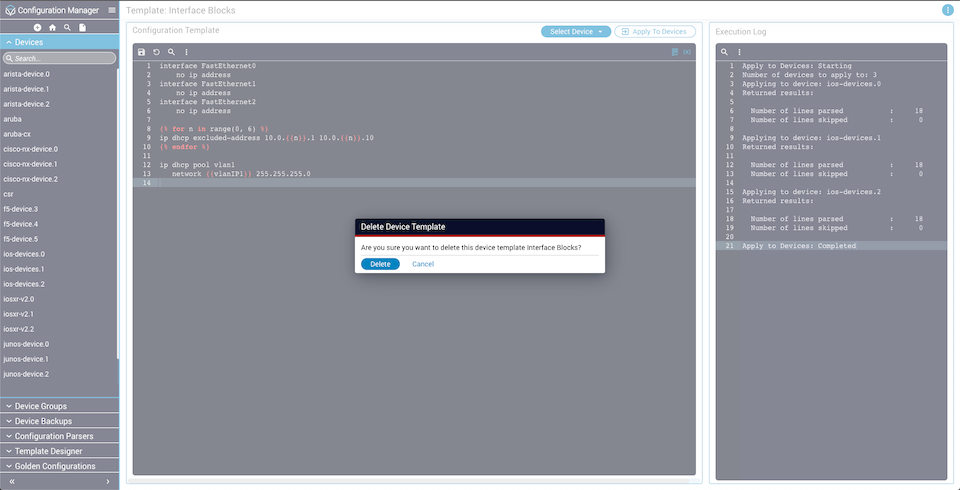The width and height of the screenshot is (960, 490).
Task: Open the template editor's three-dot options menu
Action: [186, 52]
